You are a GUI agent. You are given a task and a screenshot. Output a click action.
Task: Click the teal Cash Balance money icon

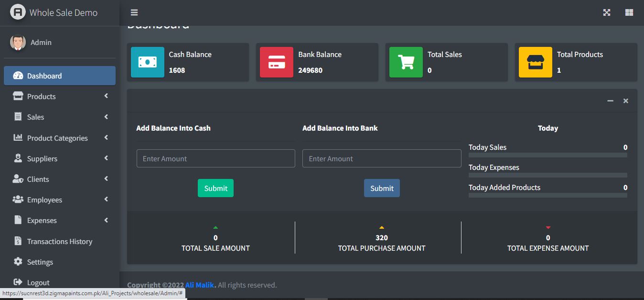click(148, 62)
